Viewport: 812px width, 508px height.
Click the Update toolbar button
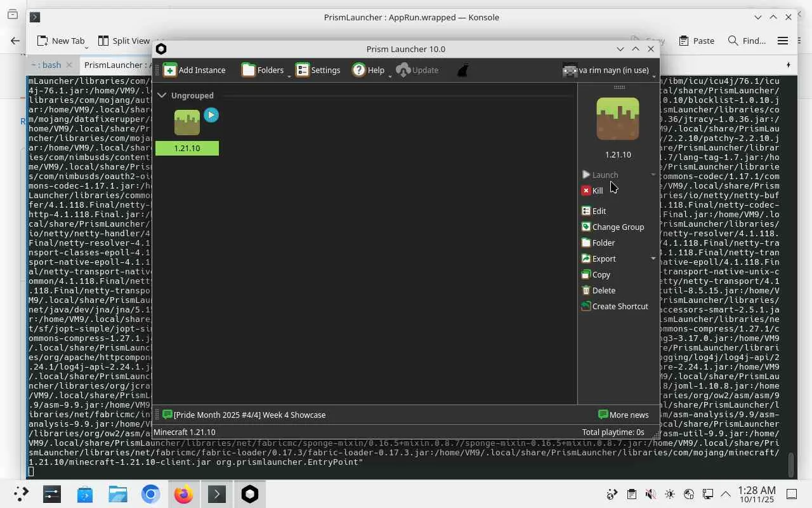tap(417, 70)
